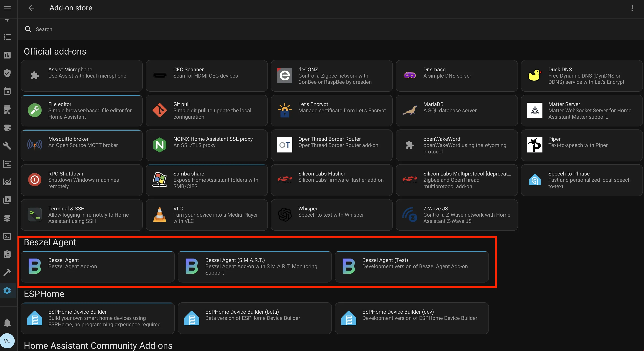Image resolution: width=644 pixels, height=351 pixels.
Task: Open ESPHome Device Builder (dev) card
Action: click(412, 318)
